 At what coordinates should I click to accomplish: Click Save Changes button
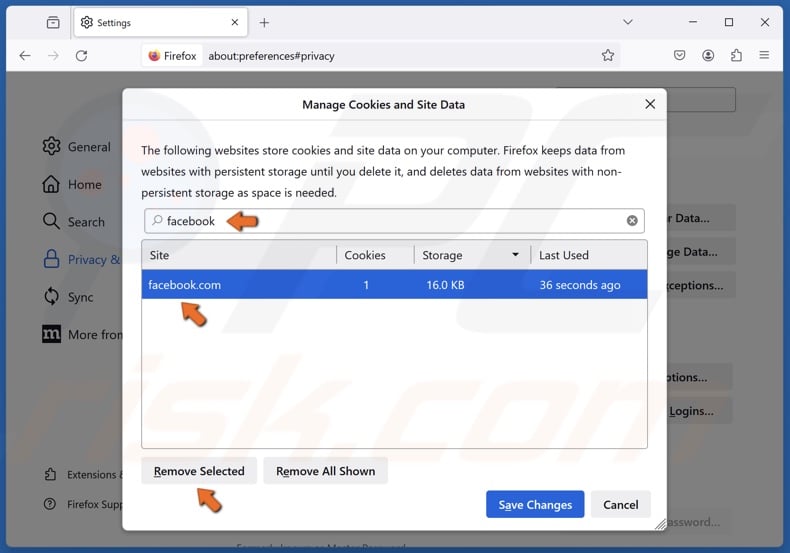tap(535, 504)
